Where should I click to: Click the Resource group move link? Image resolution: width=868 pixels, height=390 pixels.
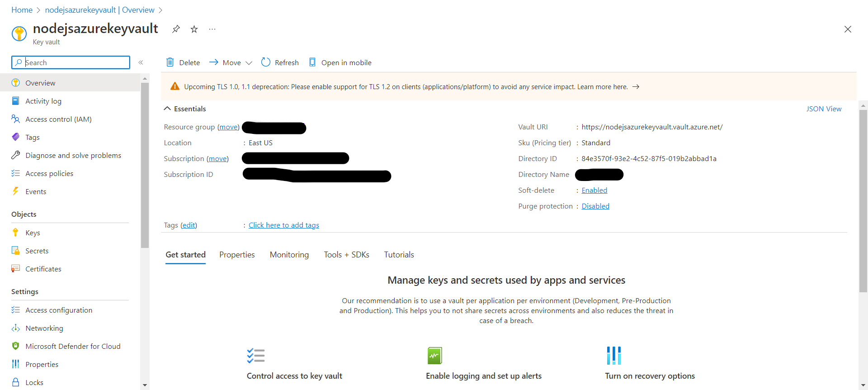click(228, 127)
